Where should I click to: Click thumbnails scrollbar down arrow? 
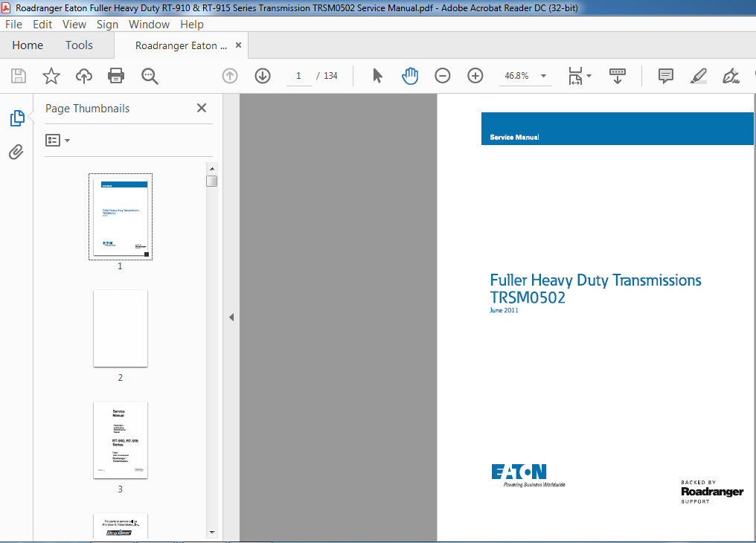tap(211, 533)
